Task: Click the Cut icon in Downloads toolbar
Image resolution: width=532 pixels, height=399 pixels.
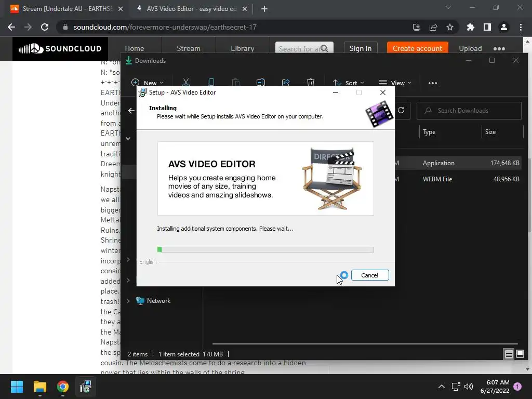Action: coord(185,83)
